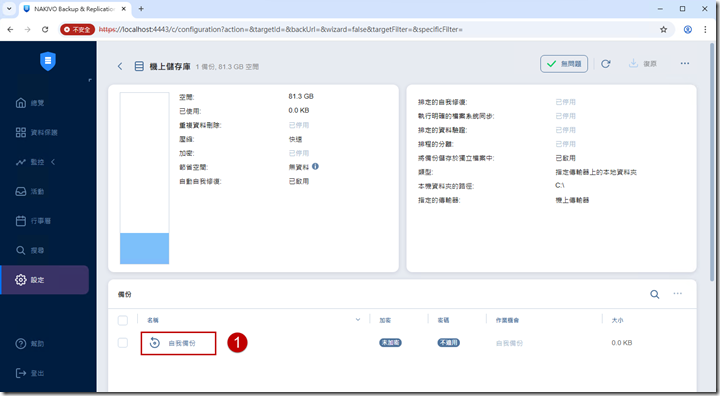Search within the 備份 backups list
720x396 pixels.
pyautogui.click(x=655, y=294)
